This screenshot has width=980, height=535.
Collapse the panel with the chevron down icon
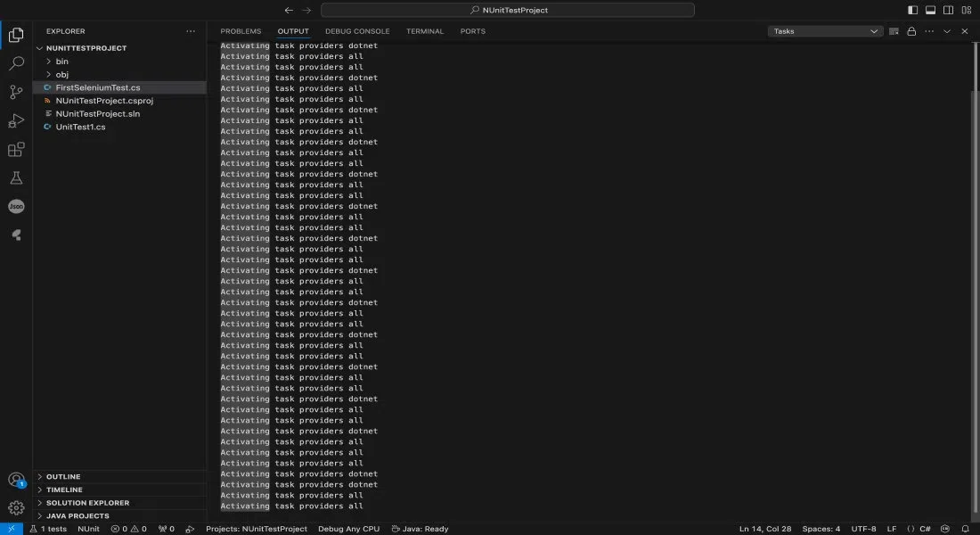pyautogui.click(x=947, y=31)
